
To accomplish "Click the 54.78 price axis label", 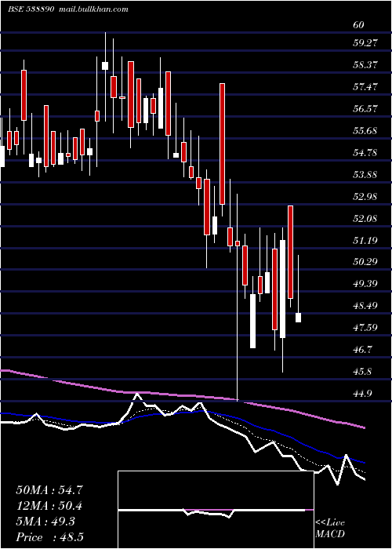I will pyautogui.click(x=365, y=153).
